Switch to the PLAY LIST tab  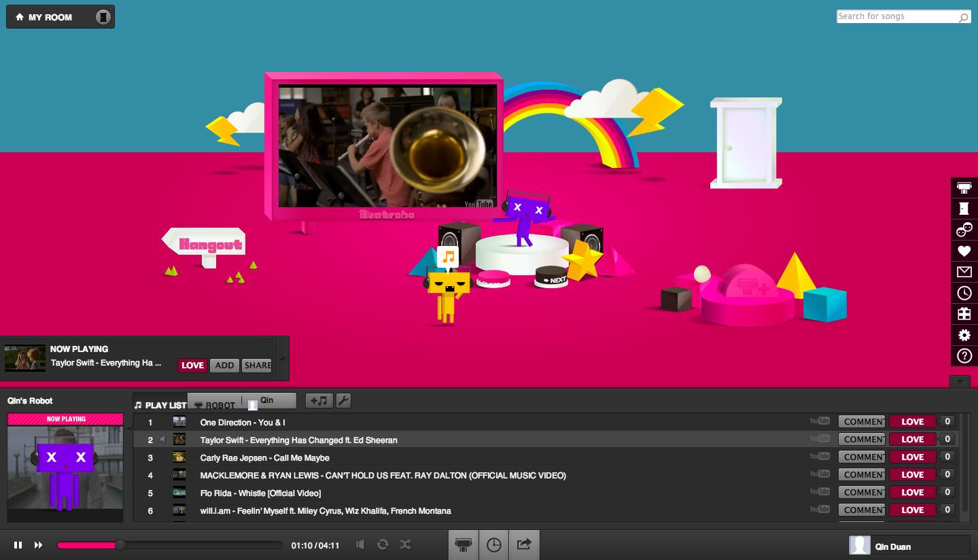click(x=160, y=404)
